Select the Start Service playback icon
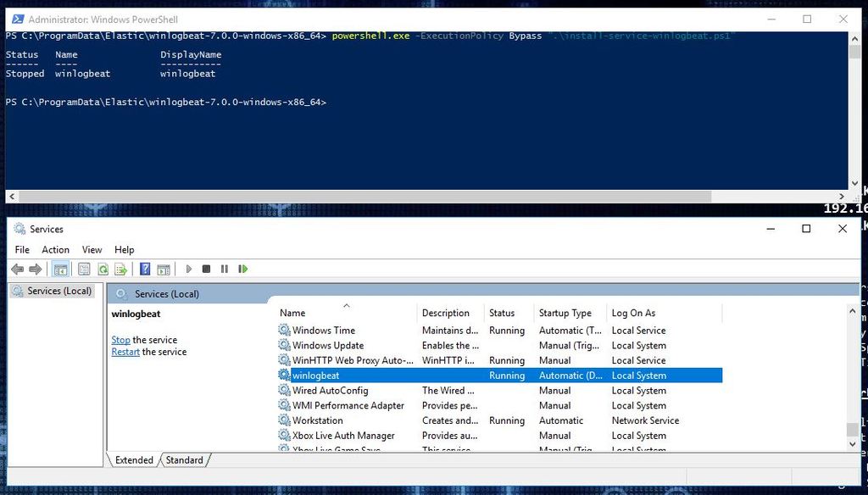Image resolution: width=868 pixels, height=495 pixels. coord(188,269)
